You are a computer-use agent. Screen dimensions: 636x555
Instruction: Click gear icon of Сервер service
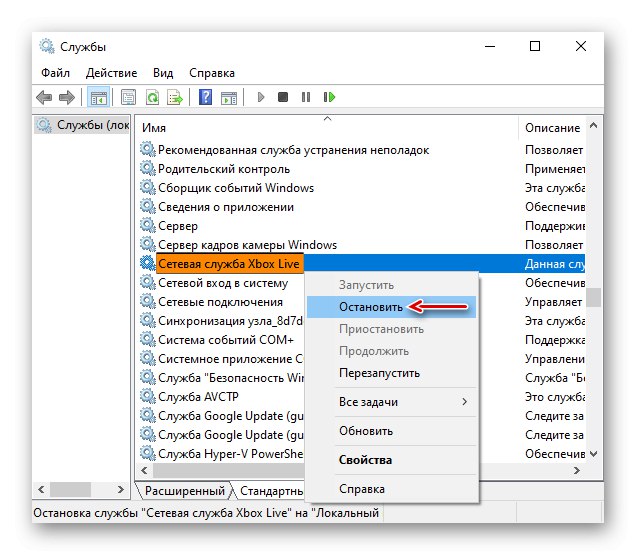(x=148, y=225)
